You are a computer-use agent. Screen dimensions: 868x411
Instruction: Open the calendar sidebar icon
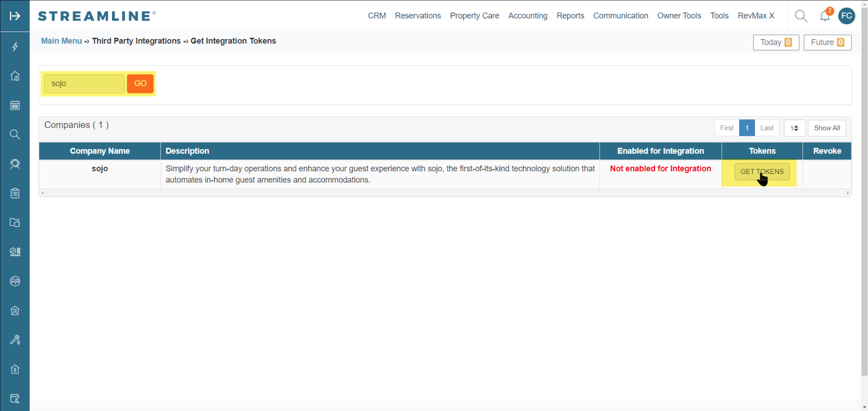click(15, 106)
